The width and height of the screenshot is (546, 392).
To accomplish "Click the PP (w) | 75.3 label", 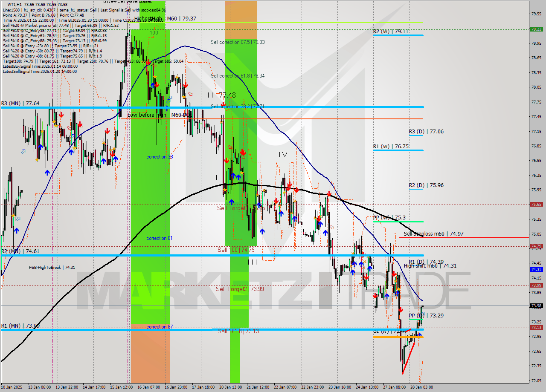I will pos(389,218).
